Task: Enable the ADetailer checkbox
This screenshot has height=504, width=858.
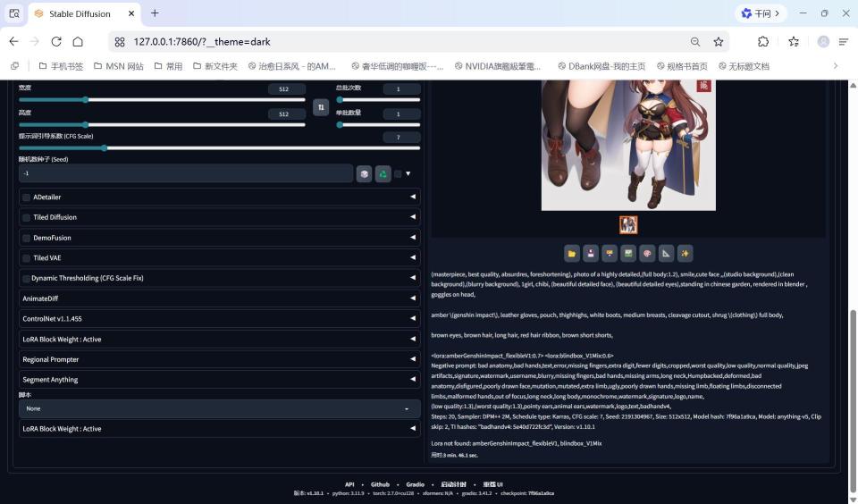Action: tap(26, 197)
